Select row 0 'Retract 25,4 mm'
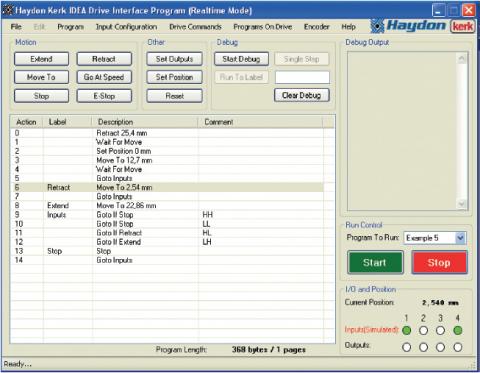 [167, 133]
